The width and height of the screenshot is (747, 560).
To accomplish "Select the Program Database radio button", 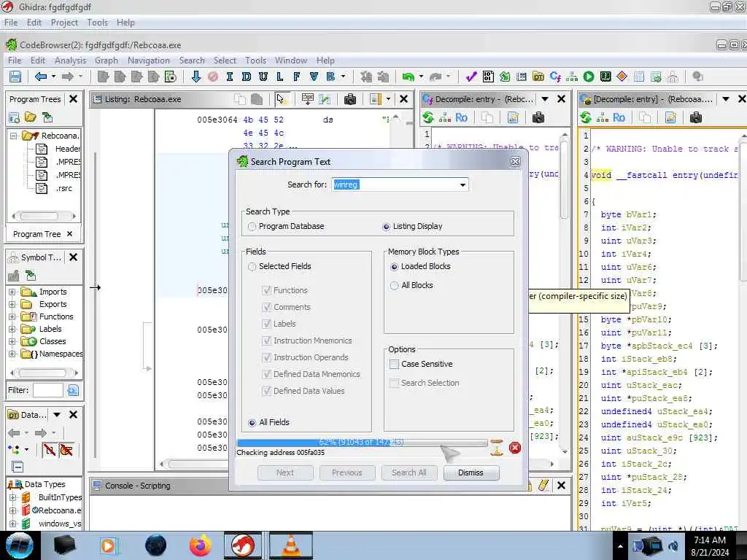I will pos(252,227).
